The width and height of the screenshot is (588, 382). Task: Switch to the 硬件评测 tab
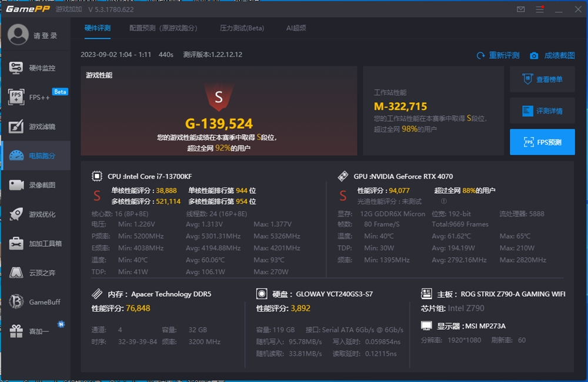pyautogui.click(x=97, y=28)
